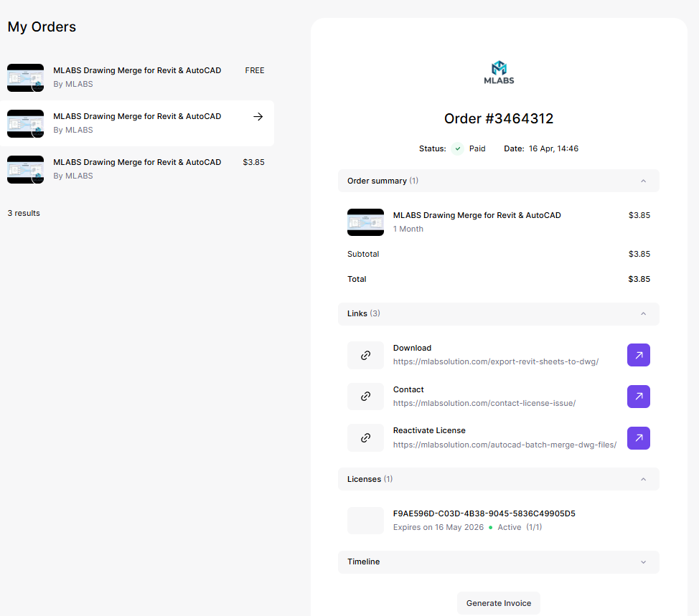This screenshot has height=616, width=699.
Task: Open the Download link arrow button
Action: pos(639,355)
